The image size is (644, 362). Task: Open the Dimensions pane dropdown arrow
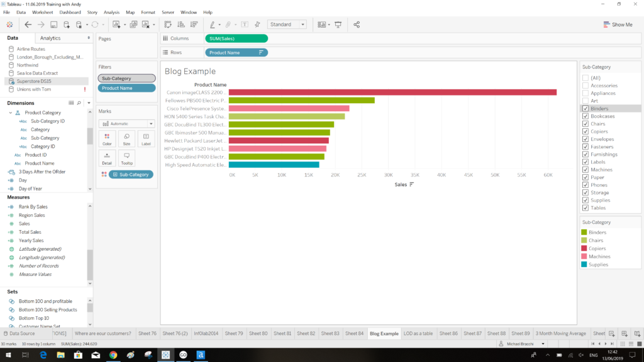coord(89,103)
